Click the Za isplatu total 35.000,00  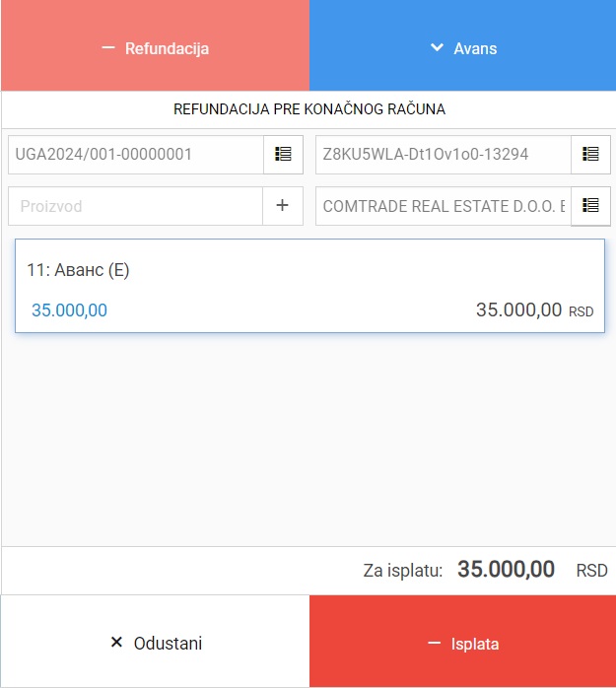point(506,570)
